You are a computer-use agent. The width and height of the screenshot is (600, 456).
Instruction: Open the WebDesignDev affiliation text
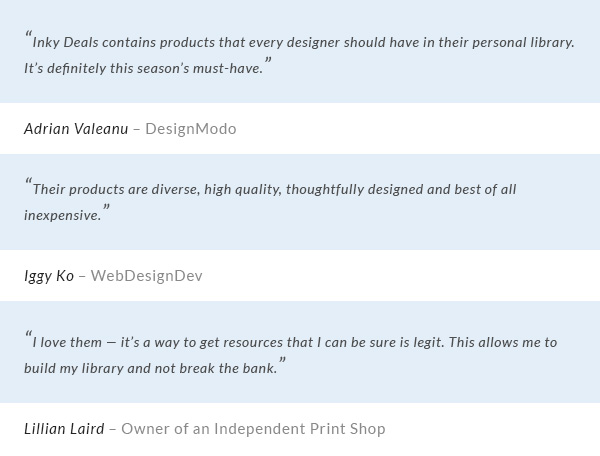147,276
